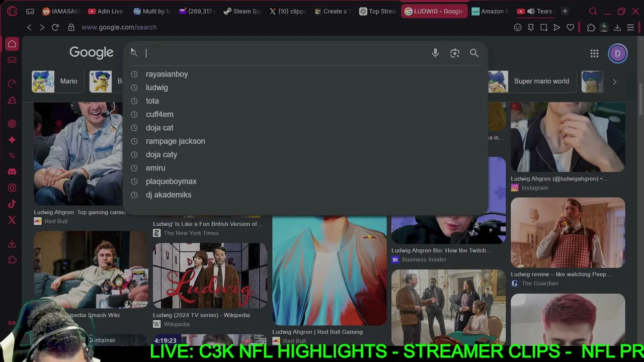Go forward to the next page

[42, 27]
